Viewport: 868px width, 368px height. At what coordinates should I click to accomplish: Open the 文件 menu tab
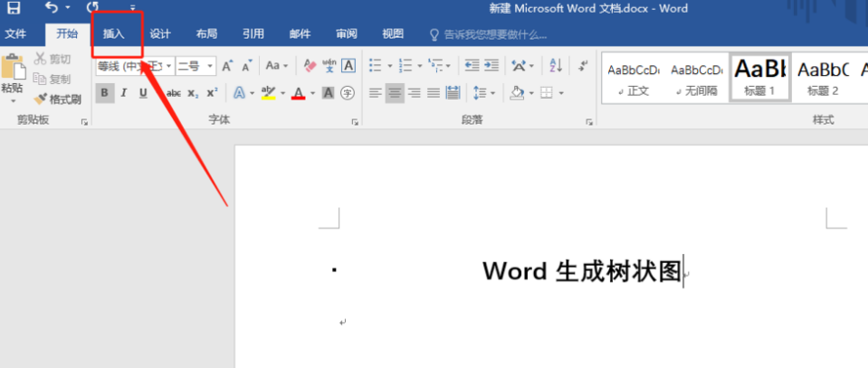click(x=15, y=34)
